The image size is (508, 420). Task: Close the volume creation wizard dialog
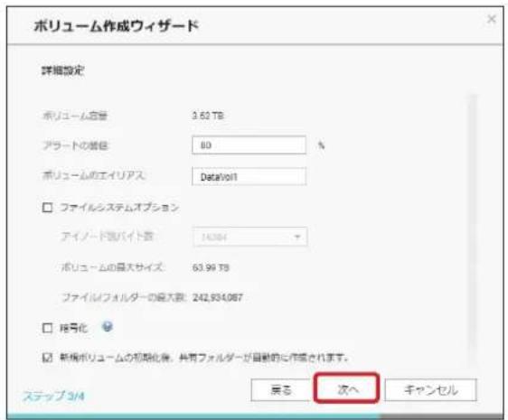(x=492, y=20)
